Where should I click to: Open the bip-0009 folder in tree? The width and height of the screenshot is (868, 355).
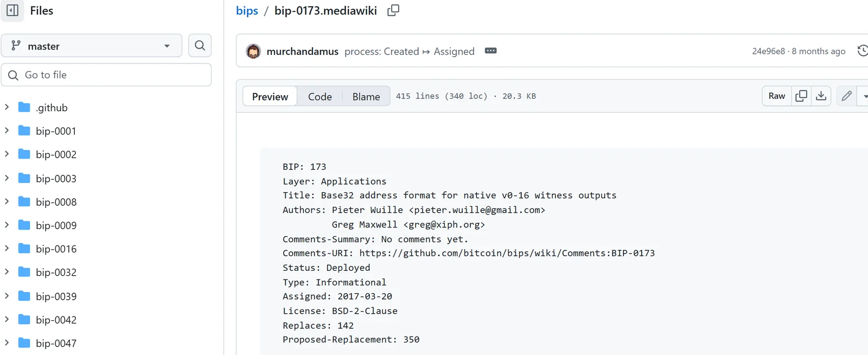click(56, 225)
